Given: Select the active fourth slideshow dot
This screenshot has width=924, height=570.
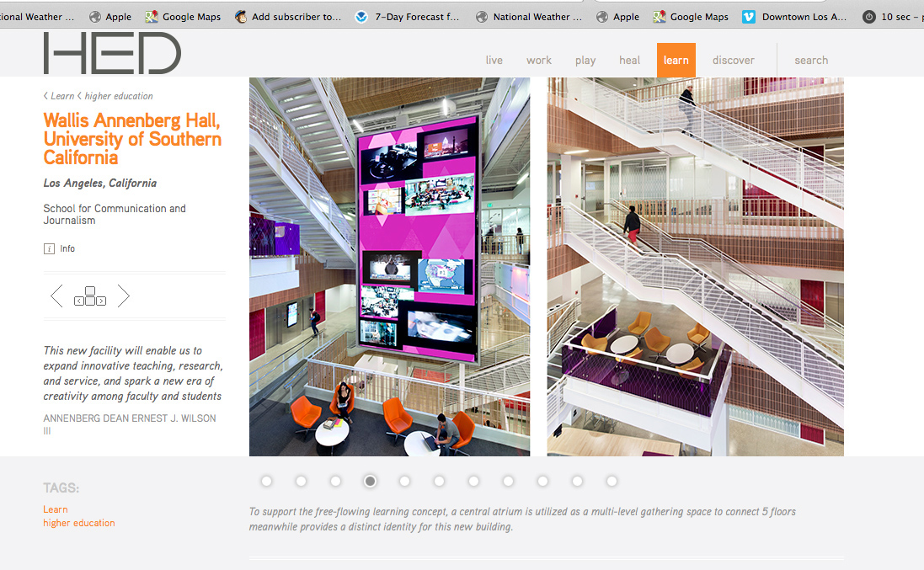Looking at the screenshot, I should coord(370,481).
